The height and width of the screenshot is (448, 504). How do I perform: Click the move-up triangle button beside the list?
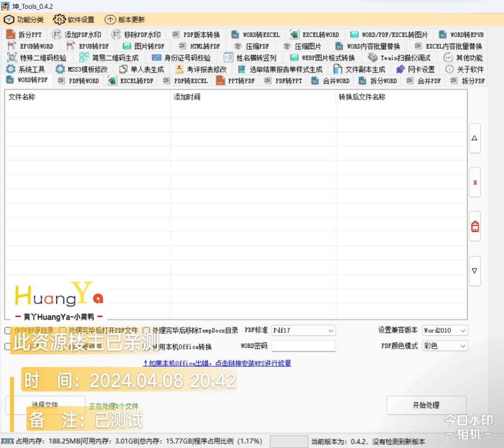tap(475, 138)
